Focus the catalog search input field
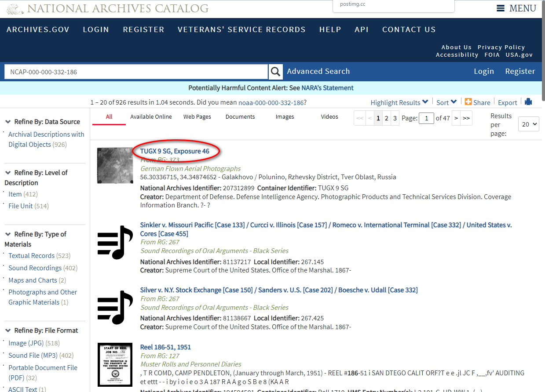 pos(136,72)
